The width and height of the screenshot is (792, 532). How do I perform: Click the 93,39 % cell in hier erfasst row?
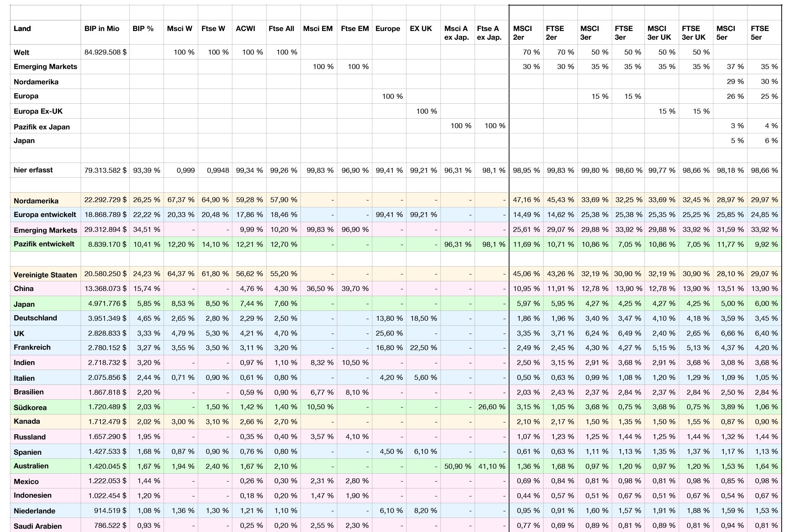147,170
